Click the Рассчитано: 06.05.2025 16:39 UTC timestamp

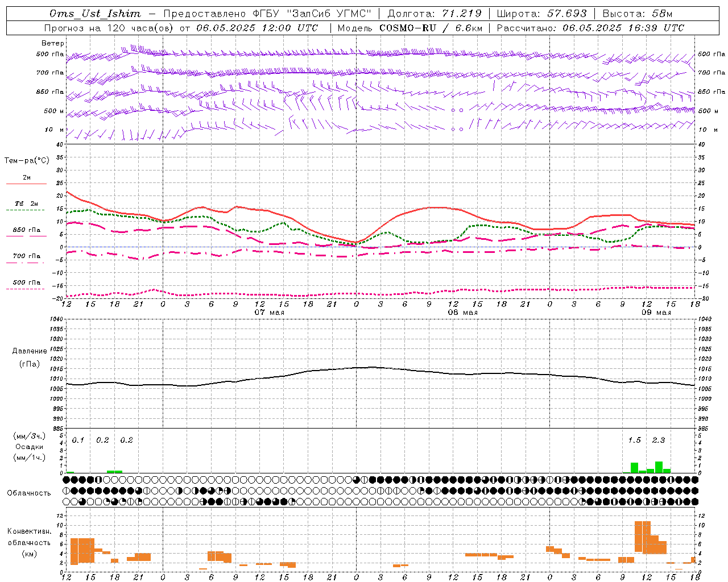pyautogui.click(x=590, y=28)
